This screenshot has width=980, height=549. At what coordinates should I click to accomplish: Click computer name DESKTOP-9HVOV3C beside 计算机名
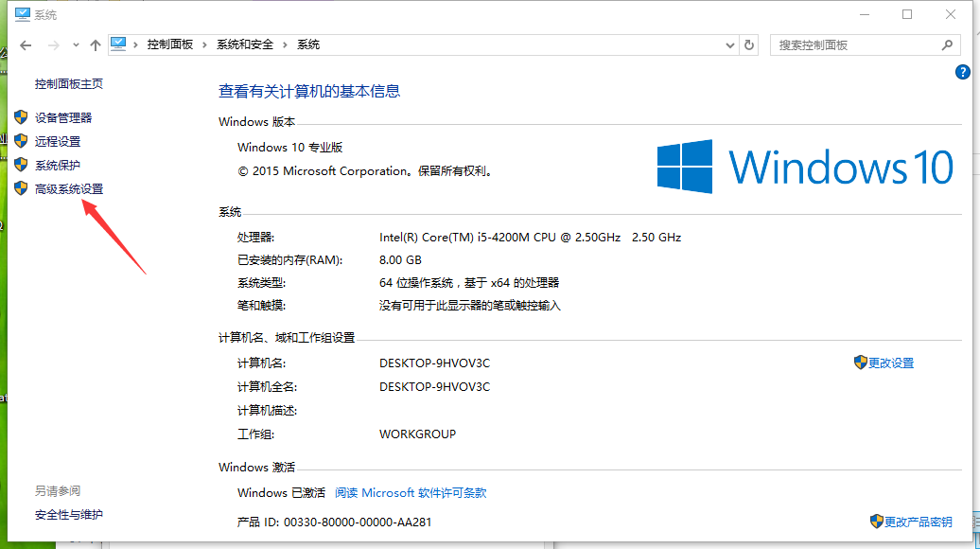[434, 363]
